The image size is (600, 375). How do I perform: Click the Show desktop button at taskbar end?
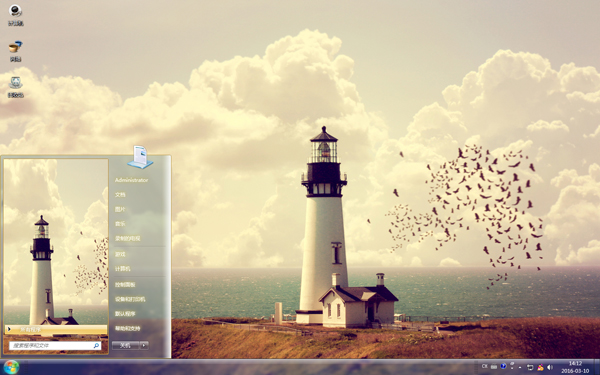pos(597,367)
